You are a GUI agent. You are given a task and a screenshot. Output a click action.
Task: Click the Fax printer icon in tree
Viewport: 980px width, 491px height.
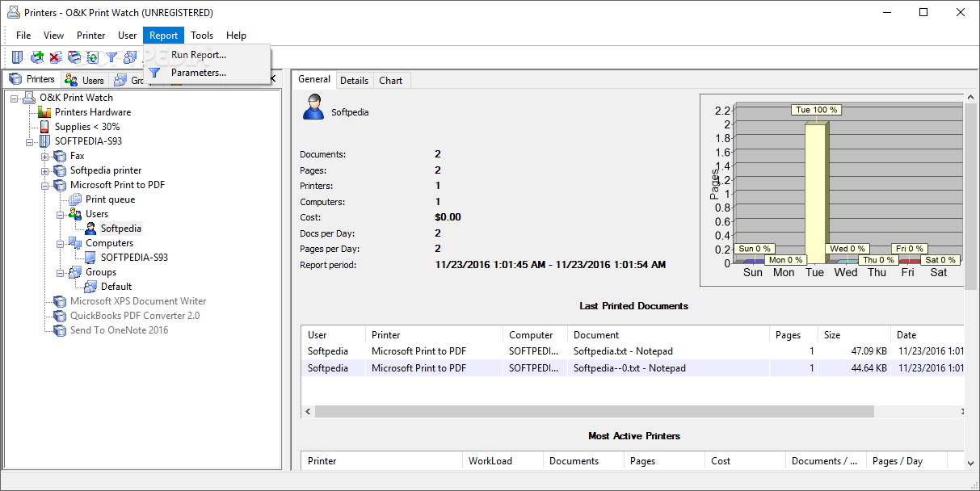(60, 156)
